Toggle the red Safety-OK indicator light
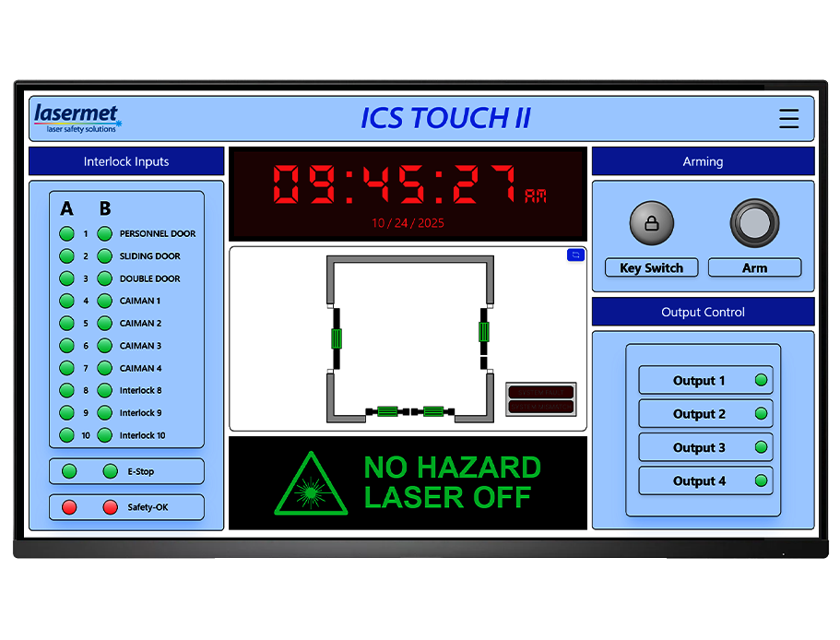 (68, 506)
